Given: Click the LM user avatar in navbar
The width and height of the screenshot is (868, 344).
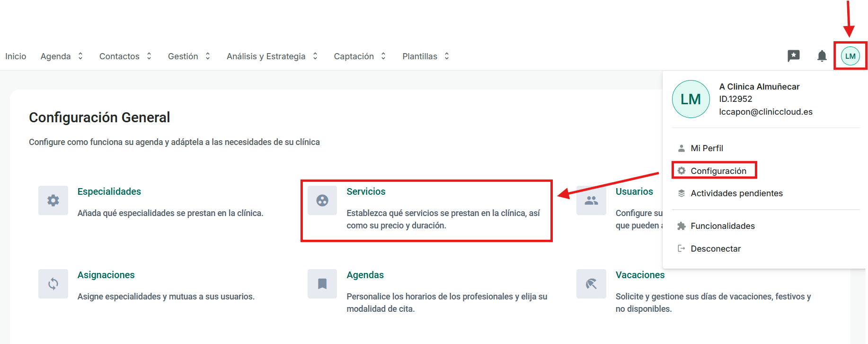Looking at the screenshot, I should tap(850, 56).
